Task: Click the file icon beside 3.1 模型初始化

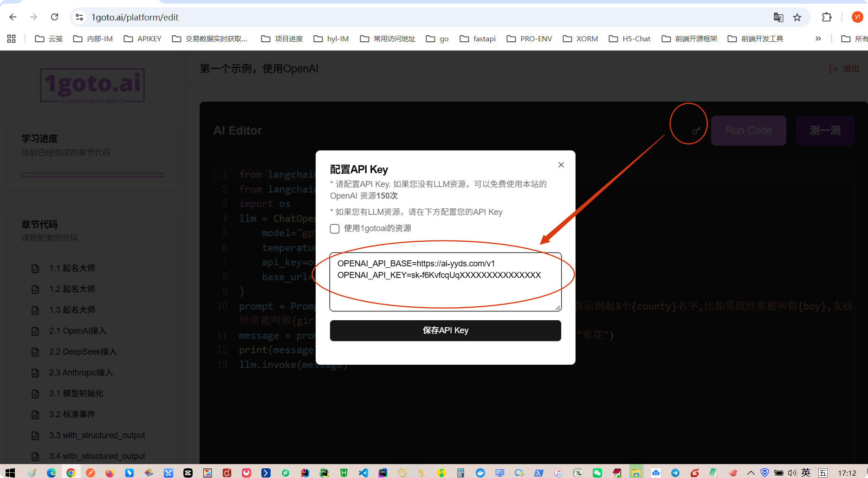Action: (x=35, y=394)
